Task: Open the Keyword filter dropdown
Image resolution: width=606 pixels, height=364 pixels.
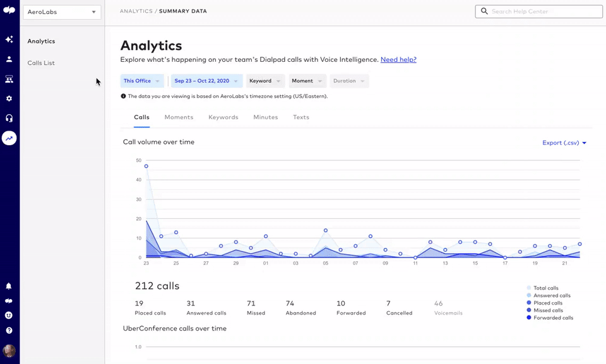Action: (265, 81)
